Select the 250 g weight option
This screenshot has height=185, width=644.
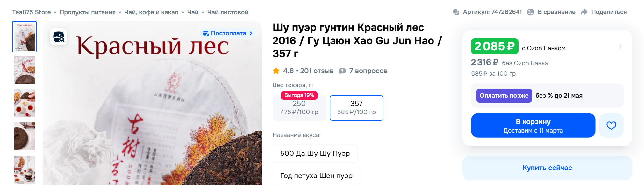click(x=299, y=108)
